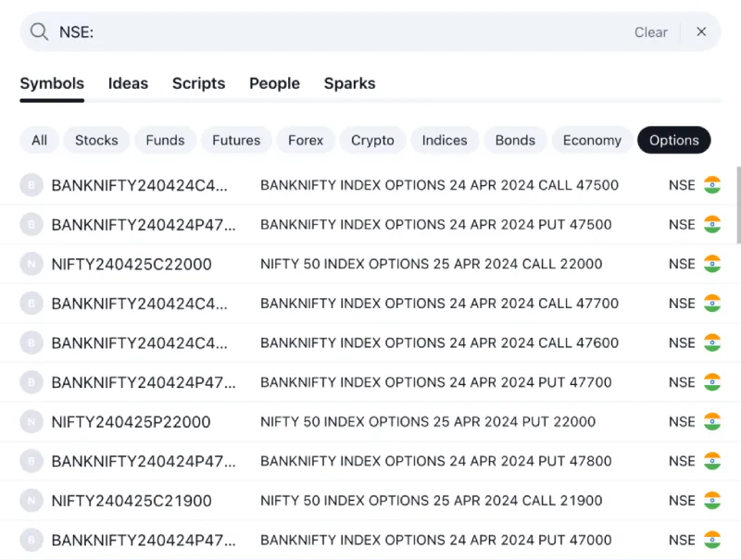
Task: Click the search magnifier icon
Action: coord(39,32)
